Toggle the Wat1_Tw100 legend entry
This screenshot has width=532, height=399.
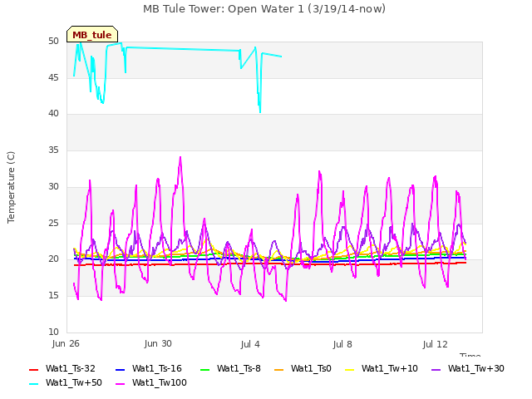tap(151, 383)
